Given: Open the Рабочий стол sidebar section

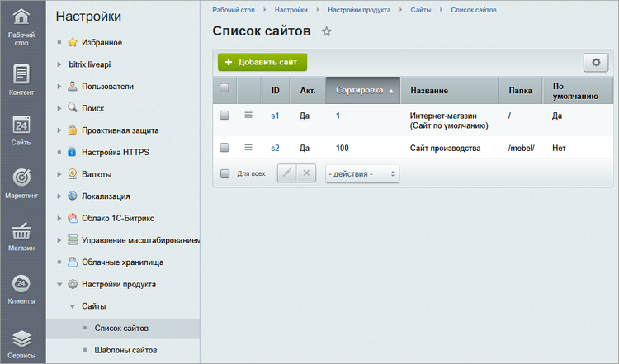Looking at the screenshot, I should tap(21, 26).
